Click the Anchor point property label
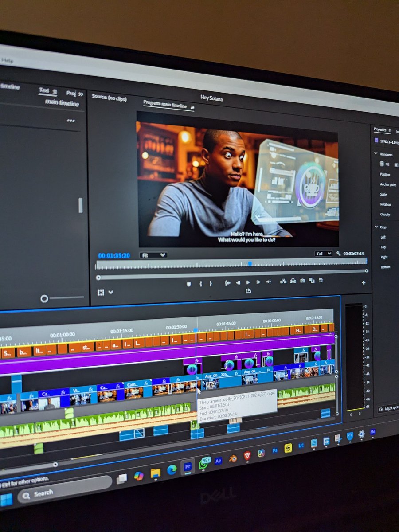Viewport: 399px width, 532px height. tap(388, 184)
